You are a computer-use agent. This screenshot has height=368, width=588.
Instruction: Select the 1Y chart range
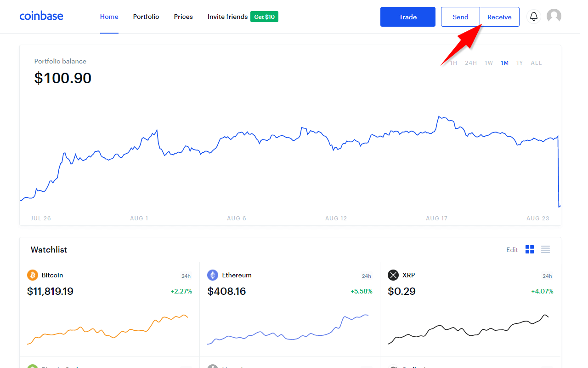click(520, 63)
